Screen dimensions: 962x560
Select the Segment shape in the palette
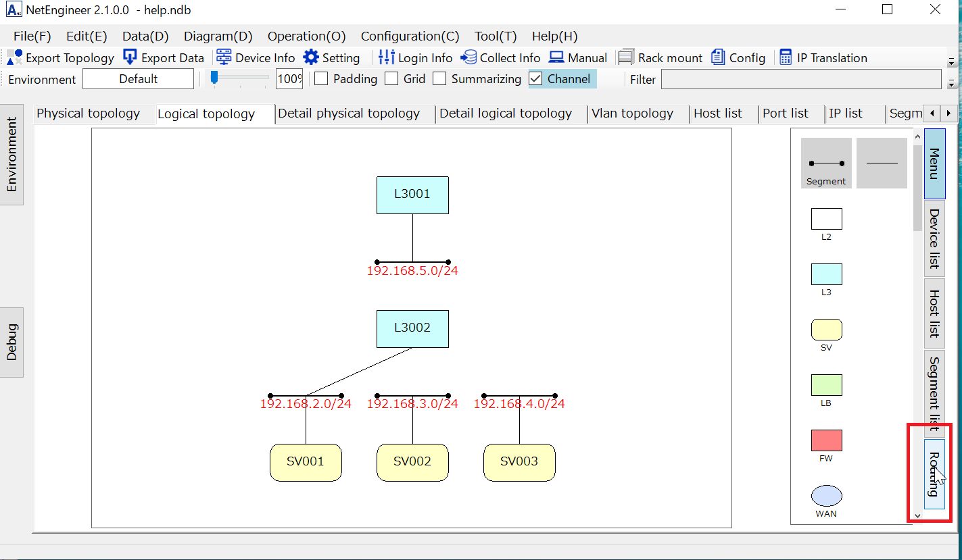pyautogui.click(x=825, y=163)
